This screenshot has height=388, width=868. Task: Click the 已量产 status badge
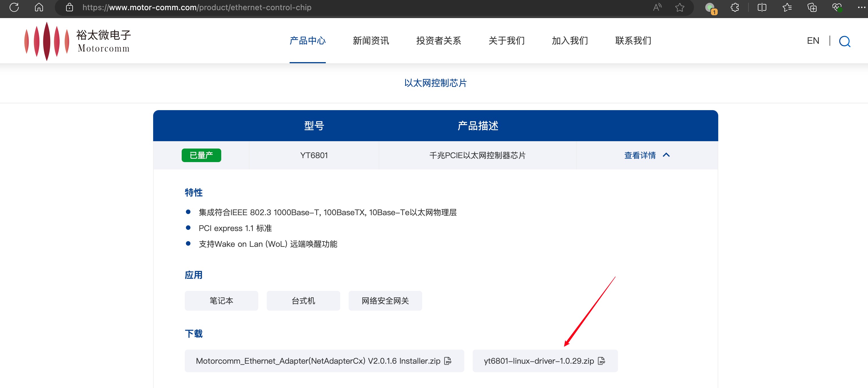pos(201,155)
